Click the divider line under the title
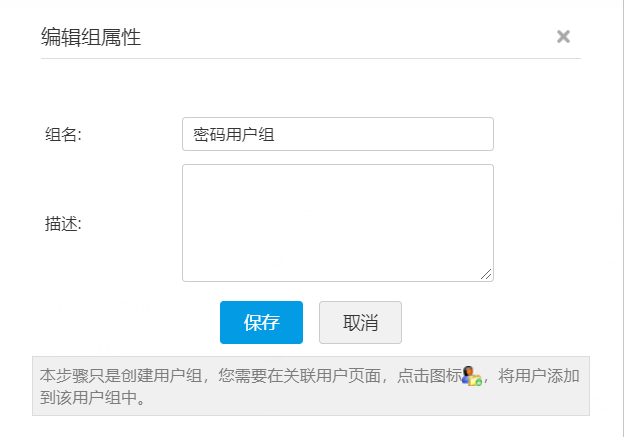The height and width of the screenshot is (437, 624). tap(310, 59)
